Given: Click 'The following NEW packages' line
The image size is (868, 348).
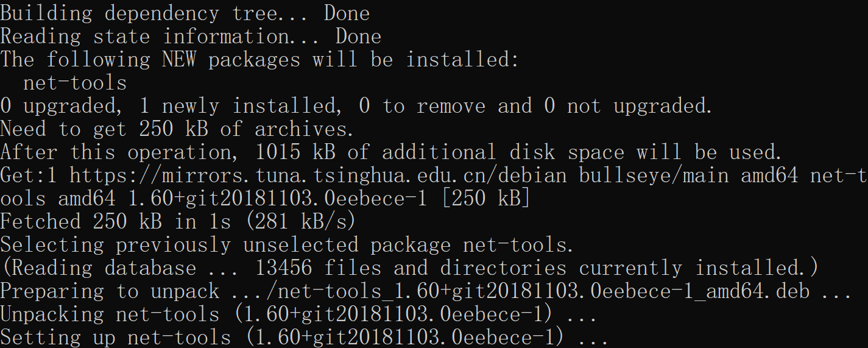Looking at the screenshot, I should coord(260,60).
